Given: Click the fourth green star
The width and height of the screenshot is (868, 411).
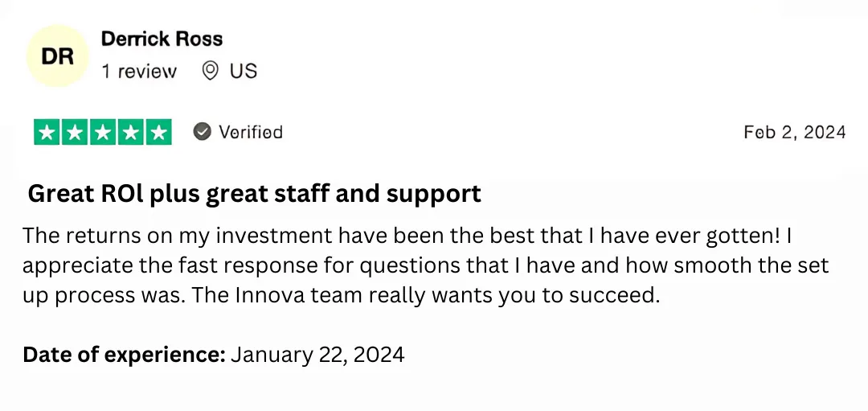Looking at the screenshot, I should (x=131, y=133).
